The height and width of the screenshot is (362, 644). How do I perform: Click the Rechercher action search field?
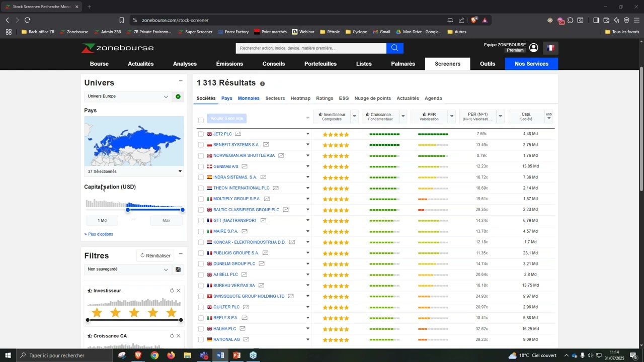coord(311,48)
